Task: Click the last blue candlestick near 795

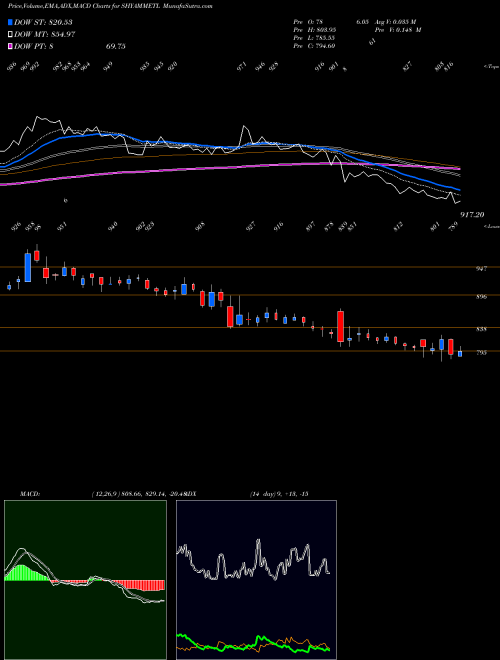Action: tap(460, 354)
